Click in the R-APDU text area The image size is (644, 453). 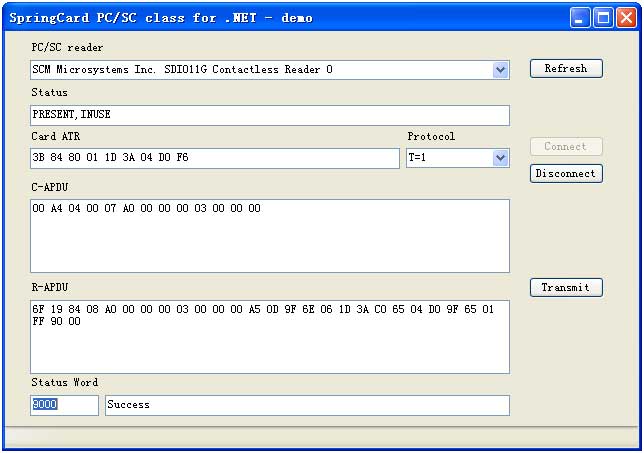(270, 337)
